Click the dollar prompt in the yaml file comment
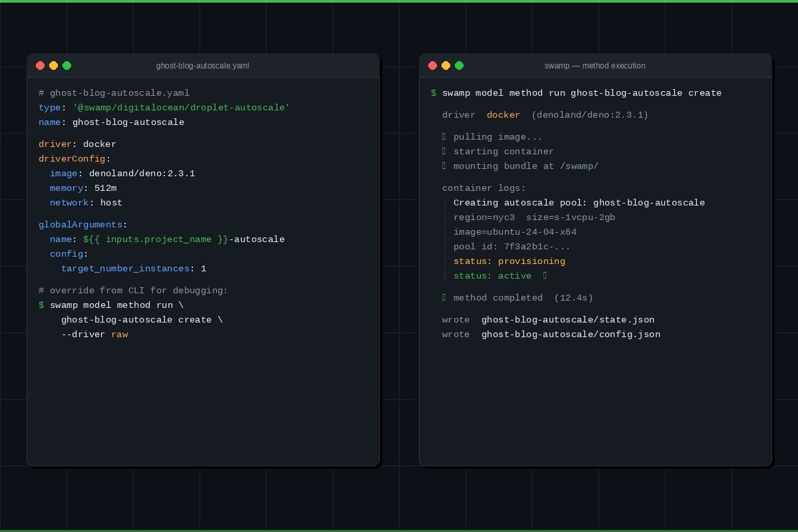The width and height of the screenshot is (798, 532). click(41, 305)
